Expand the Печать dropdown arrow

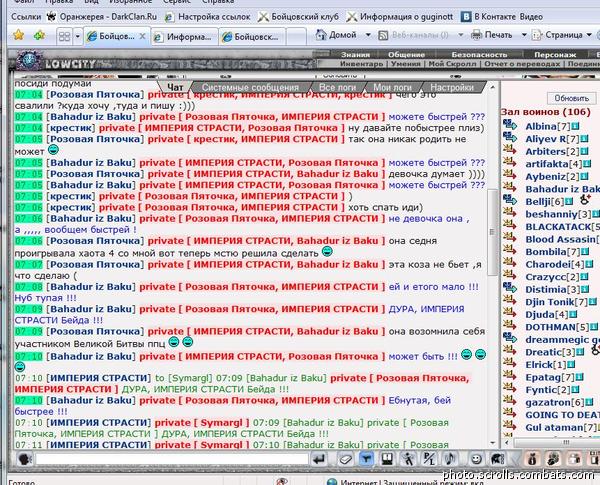click(524, 35)
